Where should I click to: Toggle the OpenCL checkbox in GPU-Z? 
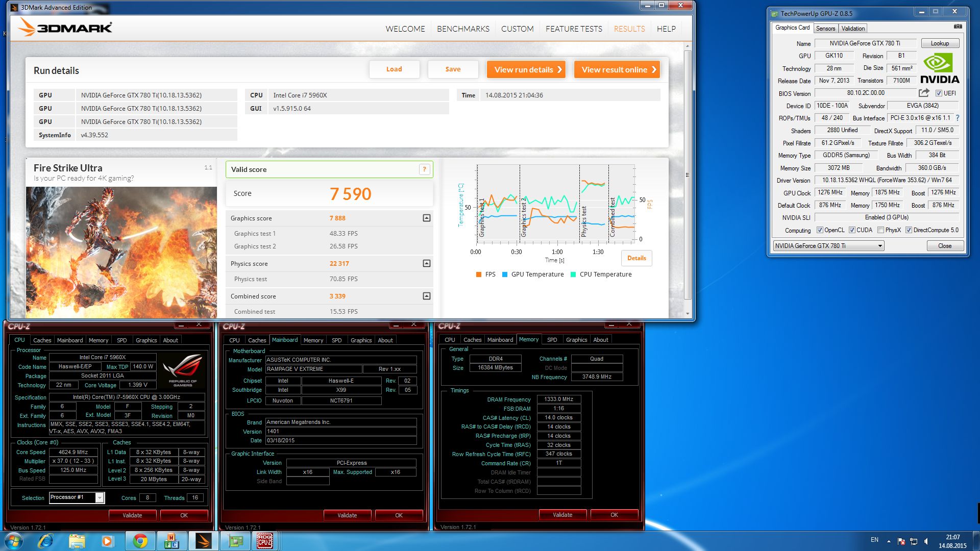(x=820, y=230)
